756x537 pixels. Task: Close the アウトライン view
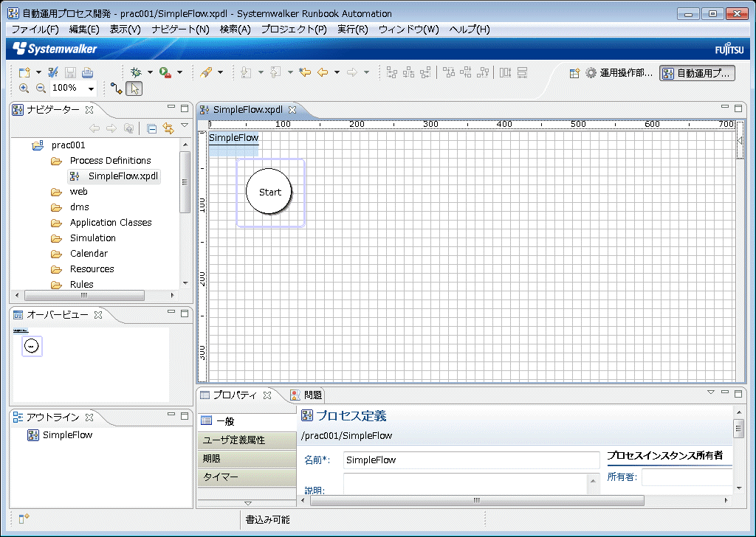[89, 417]
